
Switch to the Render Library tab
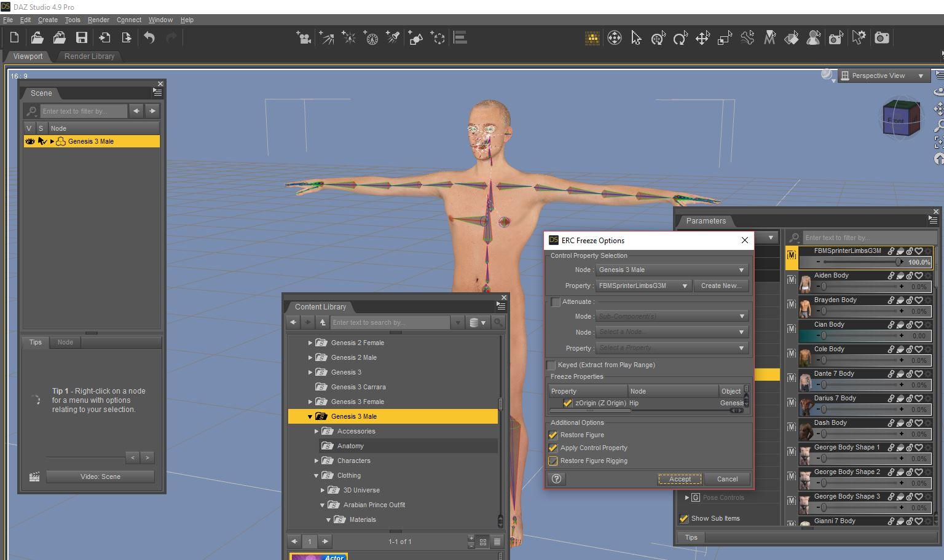(89, 56)
